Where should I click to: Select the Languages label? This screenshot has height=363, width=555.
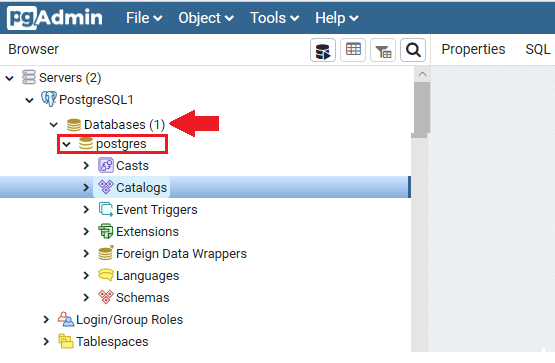coord(148,276)
